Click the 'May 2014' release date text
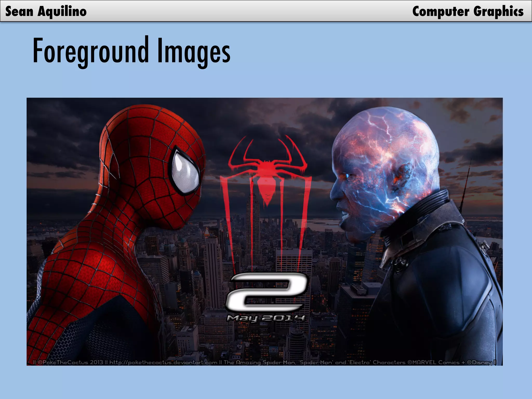This screenshot has width=532, height=399. pyautogui.click(x=266, y=318)
